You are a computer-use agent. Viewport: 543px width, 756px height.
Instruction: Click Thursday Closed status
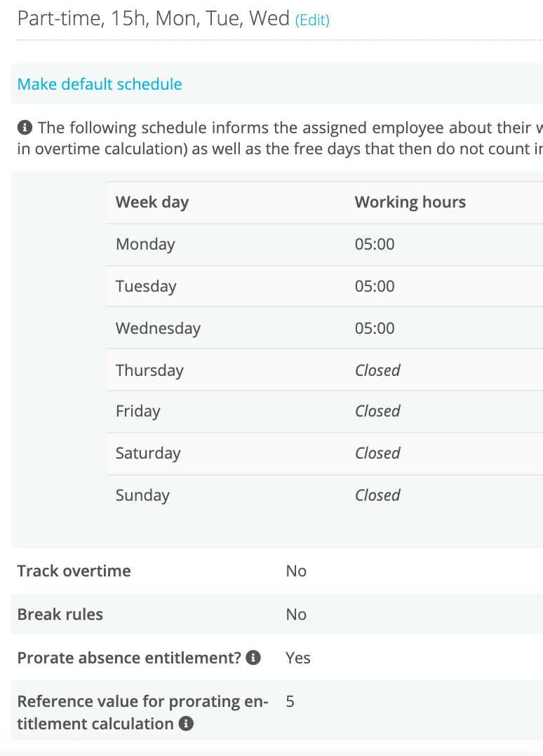pos(377,370)
